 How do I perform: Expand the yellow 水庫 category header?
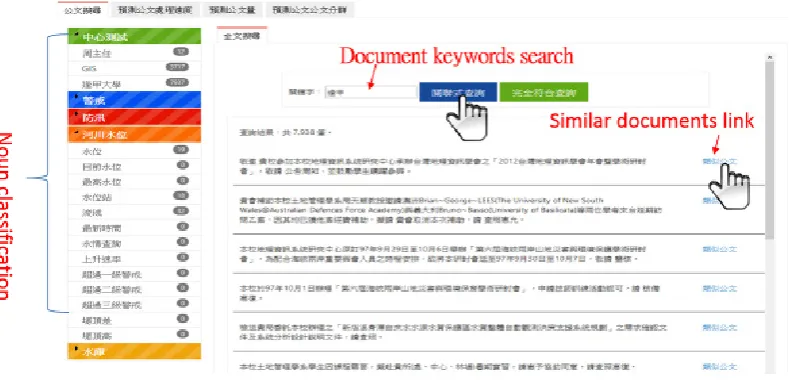pyautogui.click(x=134, y=351)
